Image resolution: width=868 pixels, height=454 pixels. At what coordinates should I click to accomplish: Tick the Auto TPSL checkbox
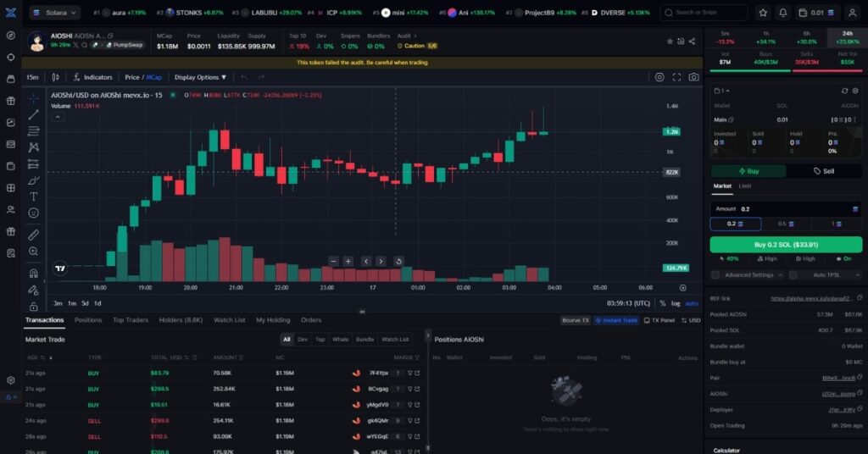(x=793, y=274)
